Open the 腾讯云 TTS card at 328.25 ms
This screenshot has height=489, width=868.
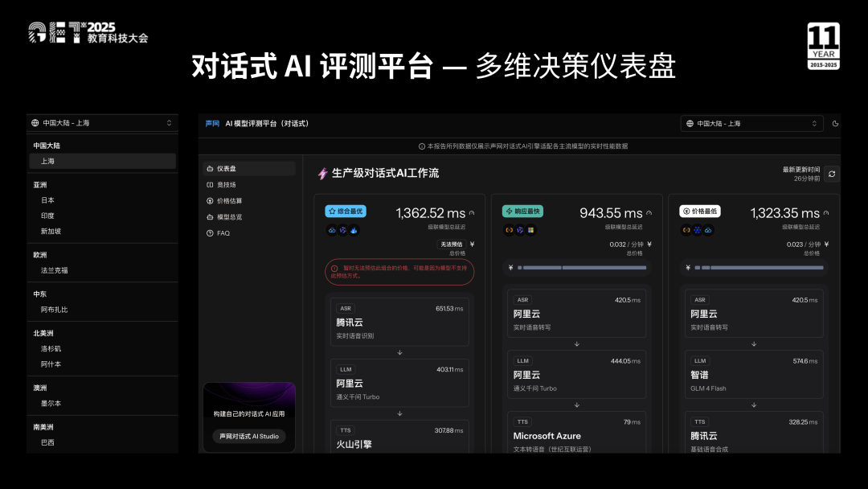754,433
